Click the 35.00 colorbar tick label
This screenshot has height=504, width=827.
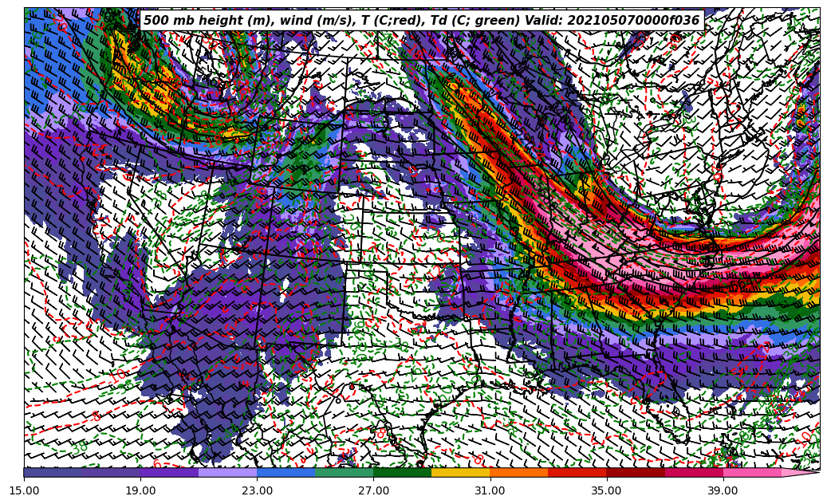point(607,491)
